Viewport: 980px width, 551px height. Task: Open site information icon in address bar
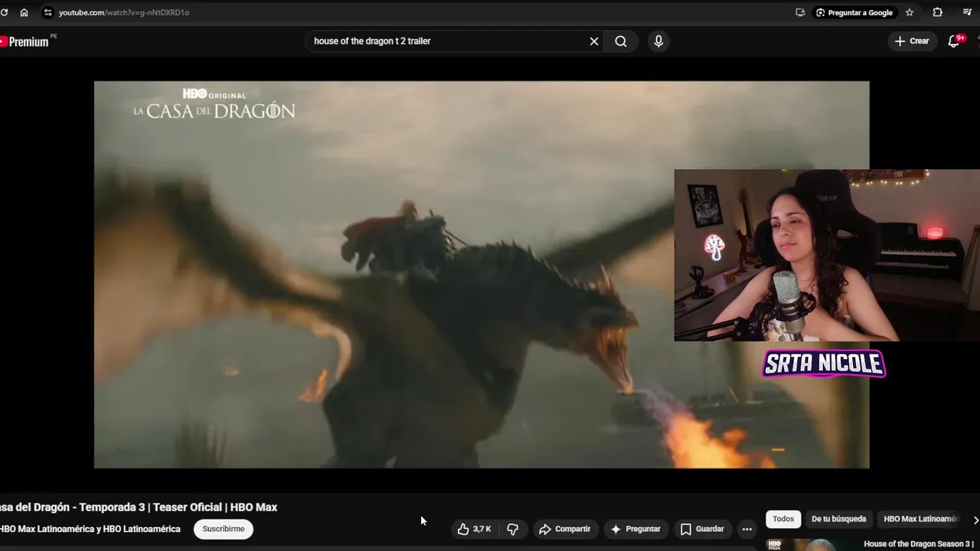coord(47,12)
